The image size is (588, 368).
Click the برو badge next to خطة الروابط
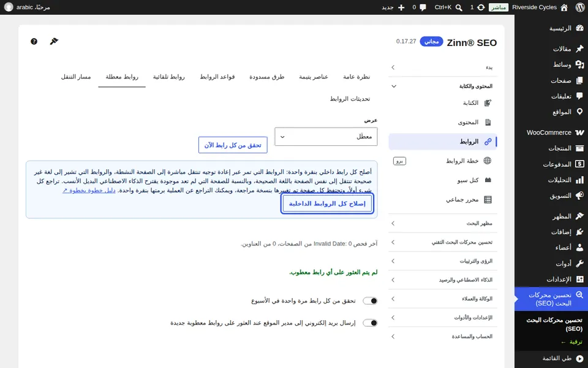(399, 161)
